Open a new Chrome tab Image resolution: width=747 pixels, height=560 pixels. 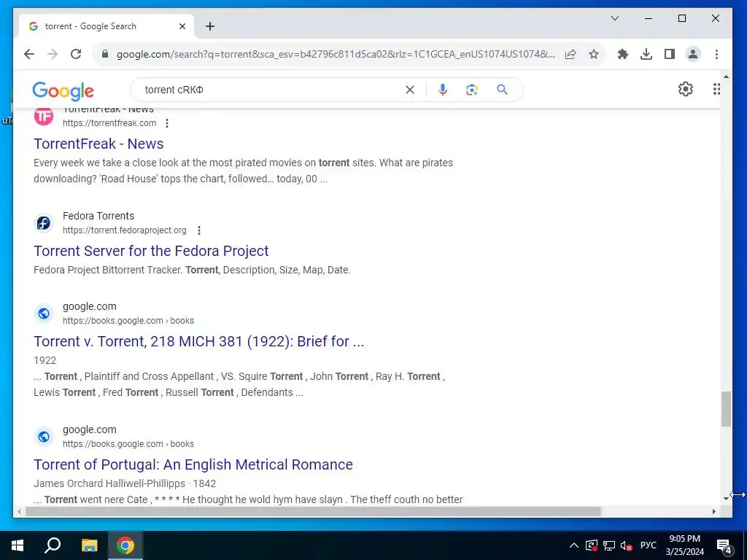click(210, 27)
